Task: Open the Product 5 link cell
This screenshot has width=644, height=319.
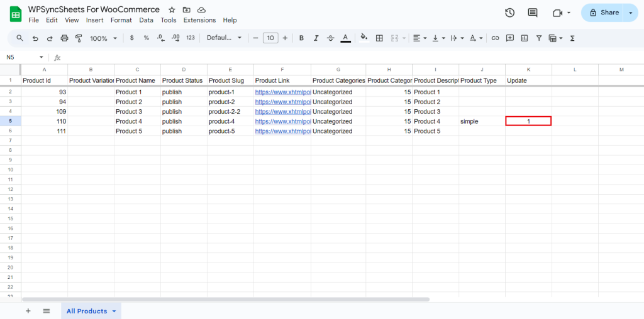Action: pos(282,131)
